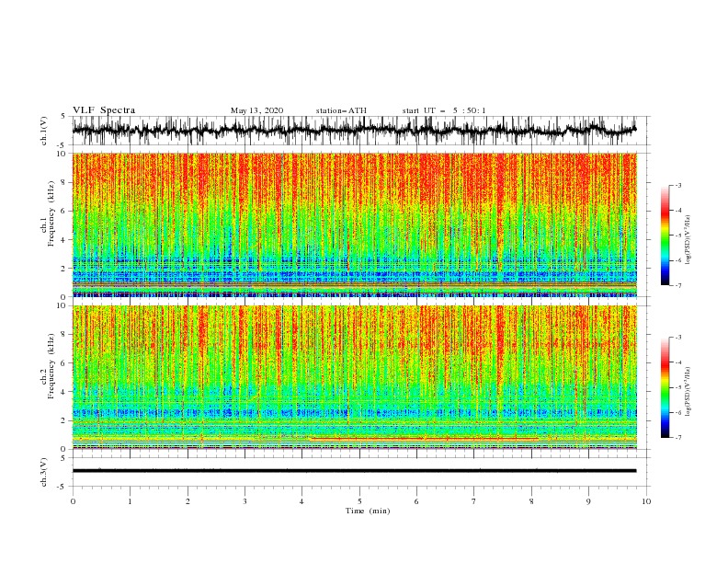Click the "ch.2 Frequency (kHz)" axis label

50,365
